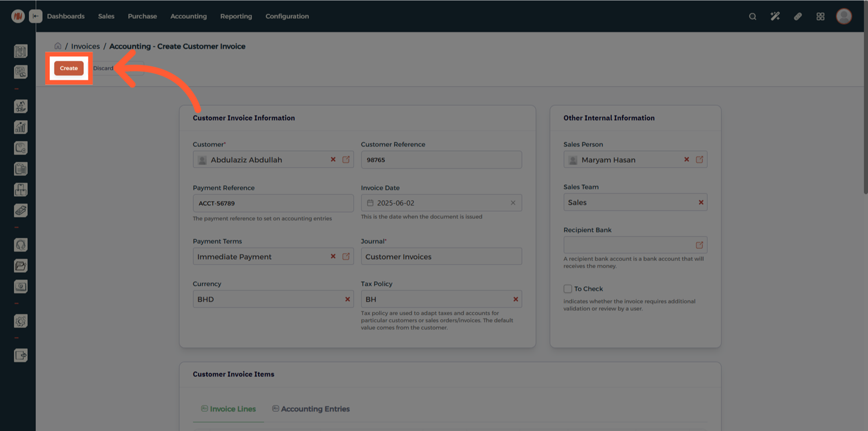Click the search icon in top bar
The width and height of the screenshot is (868, 431).
point(752,16)
